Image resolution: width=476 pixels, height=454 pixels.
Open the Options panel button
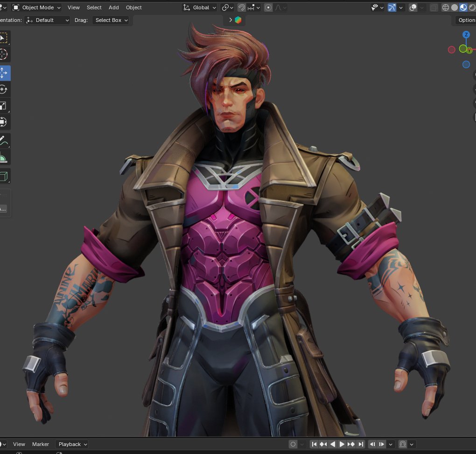tap(465, 20)
